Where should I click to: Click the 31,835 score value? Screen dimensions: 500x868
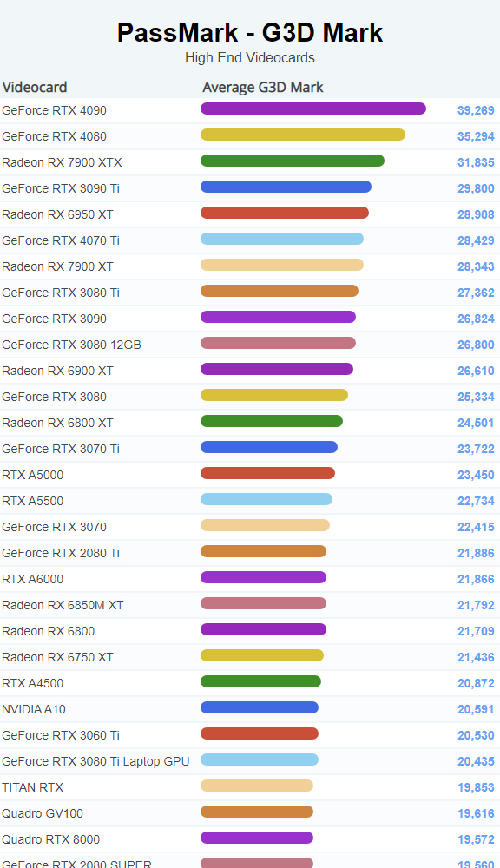pyautogui.click(x=476, y=162)
